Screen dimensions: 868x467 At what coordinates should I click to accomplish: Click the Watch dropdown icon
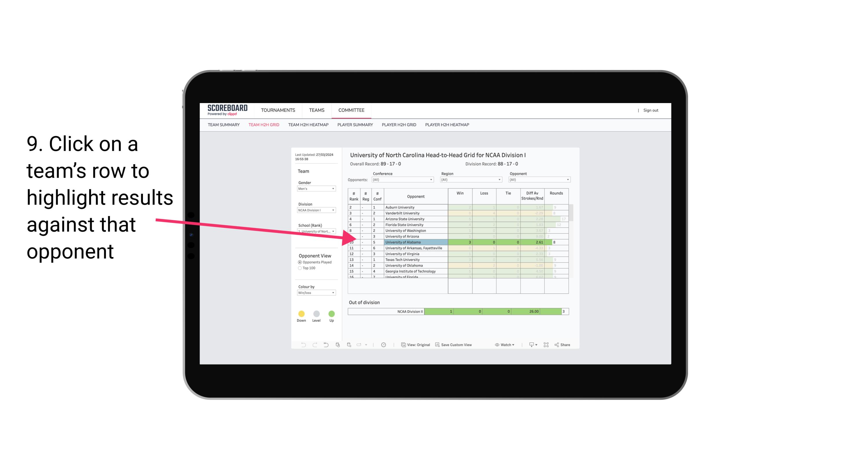513,345
